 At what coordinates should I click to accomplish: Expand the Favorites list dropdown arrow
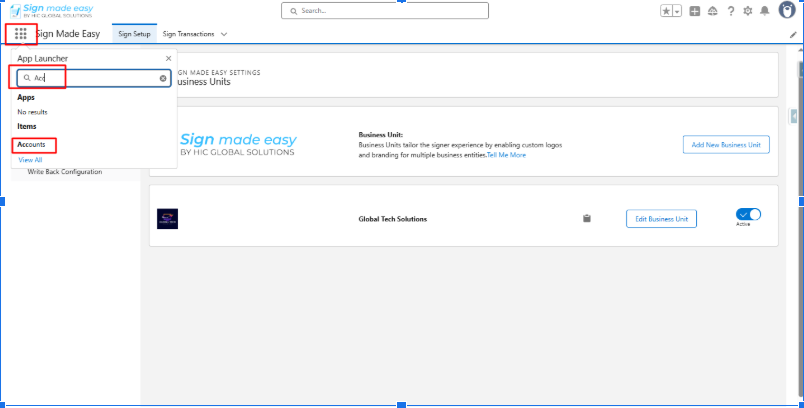coord(677,11)
